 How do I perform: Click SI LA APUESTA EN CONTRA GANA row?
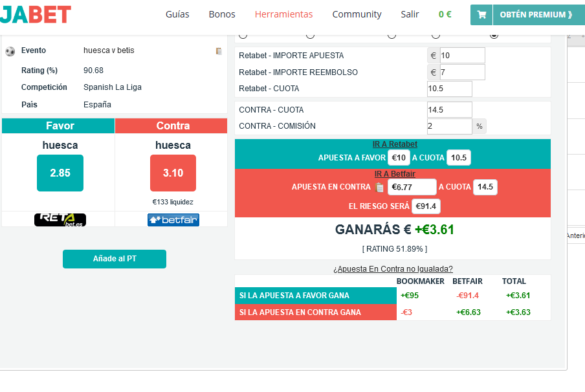(316, 312)
